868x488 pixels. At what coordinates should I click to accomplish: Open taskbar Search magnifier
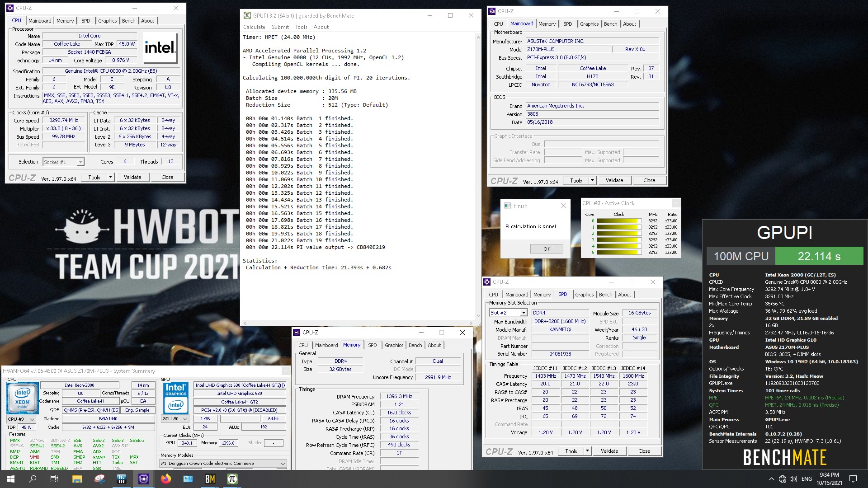point(33,479)
